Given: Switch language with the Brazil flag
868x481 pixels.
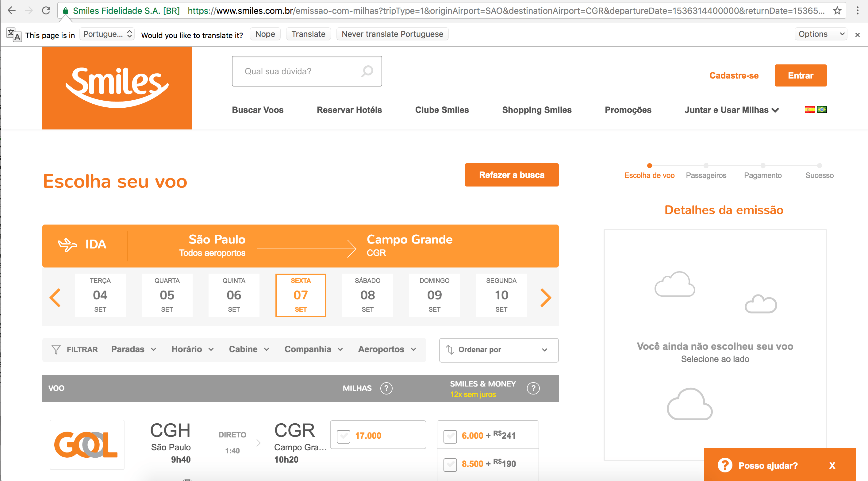Looking at the screenshot, I should 822,110.
